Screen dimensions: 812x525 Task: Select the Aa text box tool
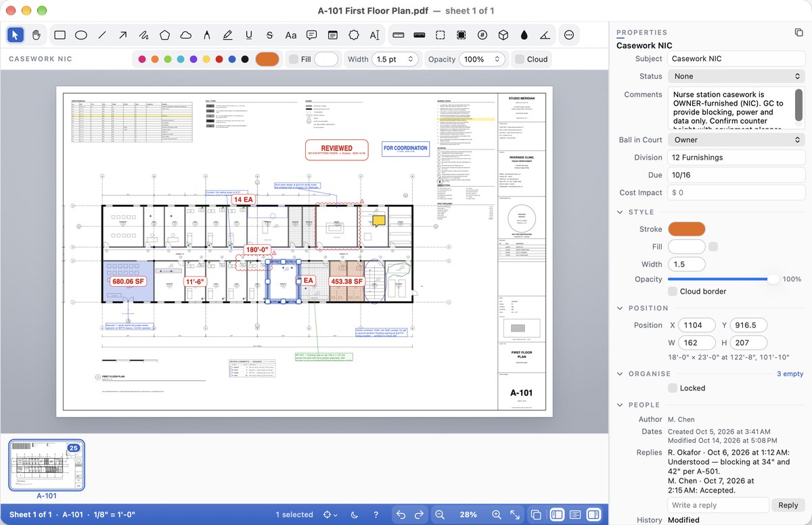(x=290, y=35)
